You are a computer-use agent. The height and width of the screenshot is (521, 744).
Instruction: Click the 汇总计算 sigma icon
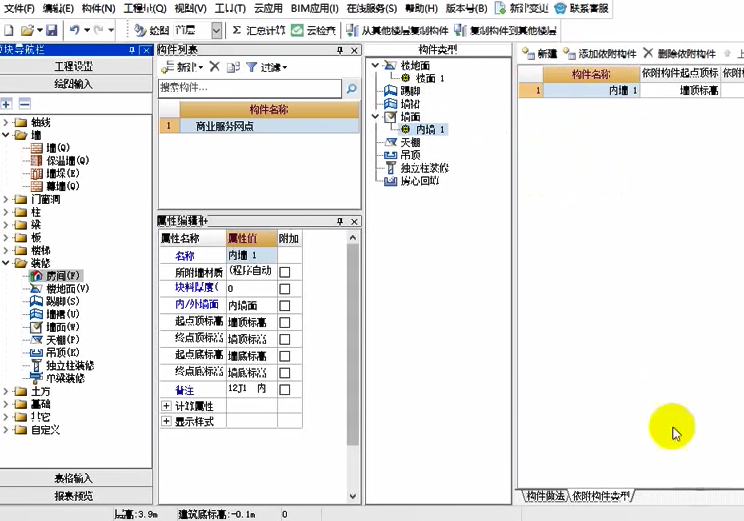(x=237, y=31)
